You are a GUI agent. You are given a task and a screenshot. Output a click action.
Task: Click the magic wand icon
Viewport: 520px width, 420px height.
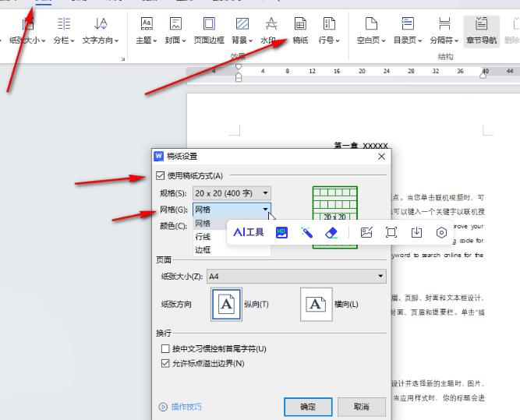306,232
